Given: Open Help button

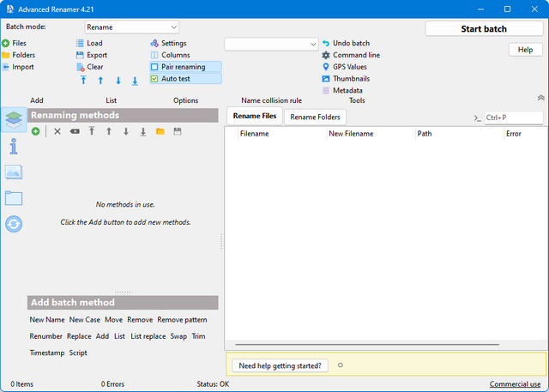Looking at the screenshot, I should pyautogui.click(x=525, y=50).
